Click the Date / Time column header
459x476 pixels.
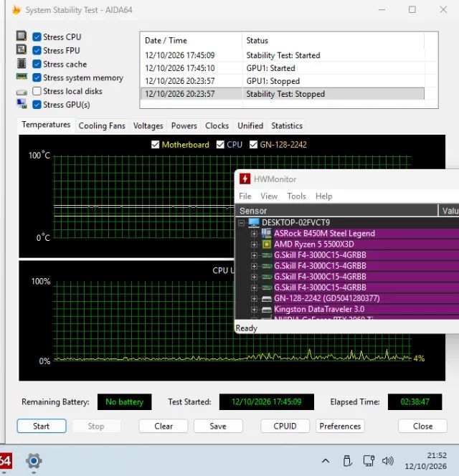[x=191, y=41]
